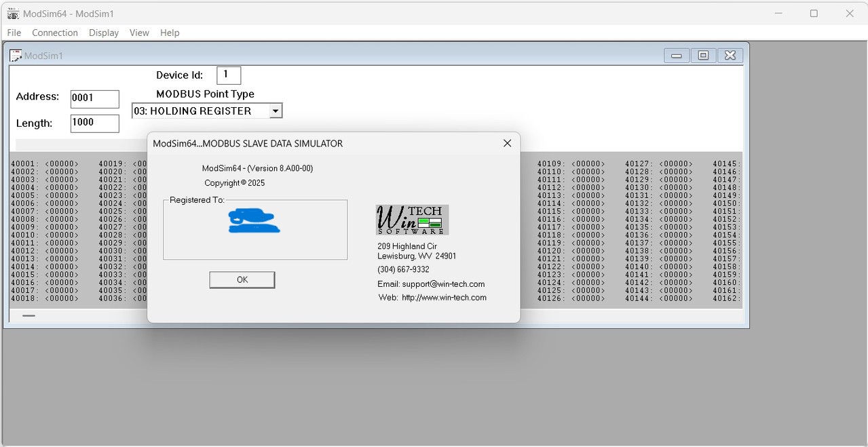868x447 pixels.
Task: Click the Win-TECH Software logo
Action: click(412, 220)
